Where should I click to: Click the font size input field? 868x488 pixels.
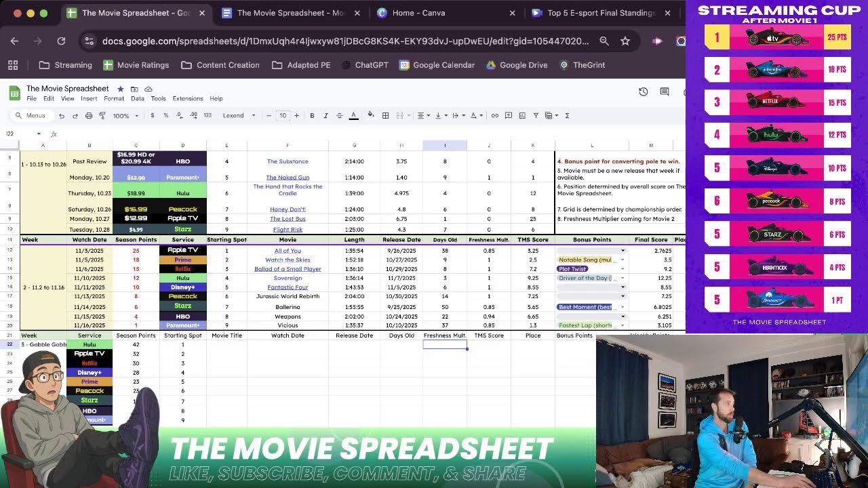click(283, 116)
